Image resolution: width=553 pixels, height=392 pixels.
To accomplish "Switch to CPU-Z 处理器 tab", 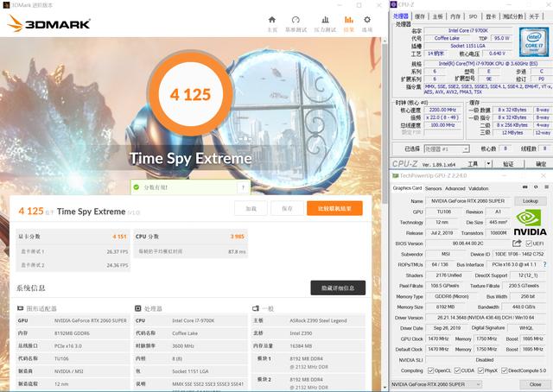I will (401, 16).
